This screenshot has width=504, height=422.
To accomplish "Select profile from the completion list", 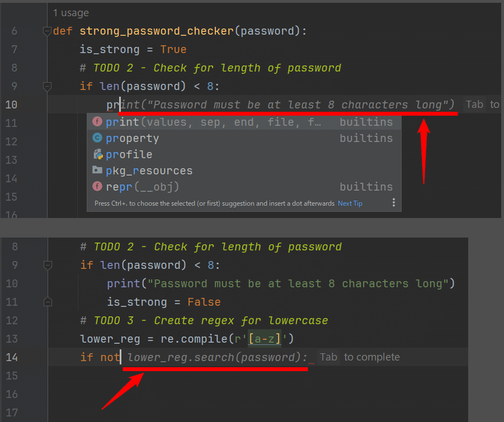I will (129, 154).
